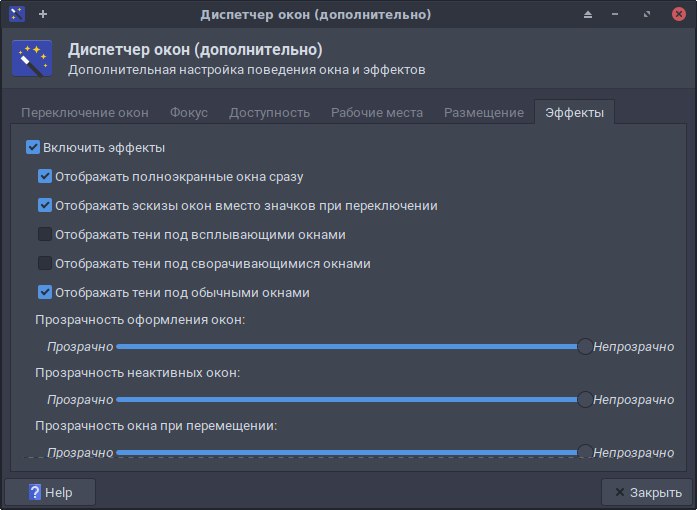697x510 pixels.
Task: Uncheck Отображать полноэкранные окна сразу
Action: coord(45,176)
